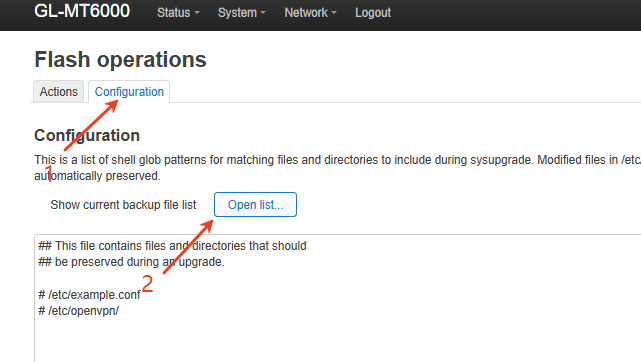Image resolution: width=641 pixels, height=362 pixels.
Task: Place cursor on the /etc/openvpn/ line
Action: (x=78, y=311)
